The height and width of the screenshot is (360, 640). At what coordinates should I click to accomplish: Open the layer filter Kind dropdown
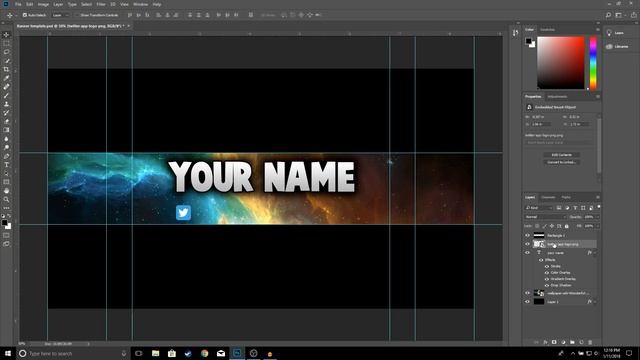coord(539,208)
